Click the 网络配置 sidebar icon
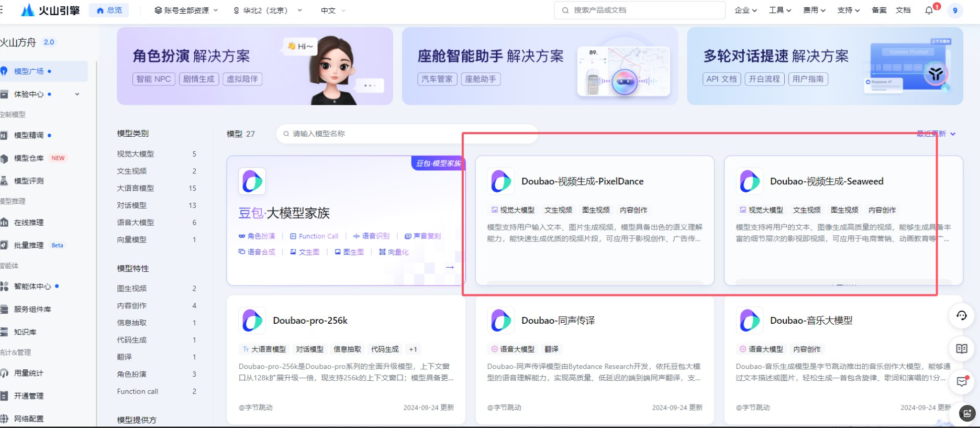This screenshot has width=980, height=428. tap(4, 419)
